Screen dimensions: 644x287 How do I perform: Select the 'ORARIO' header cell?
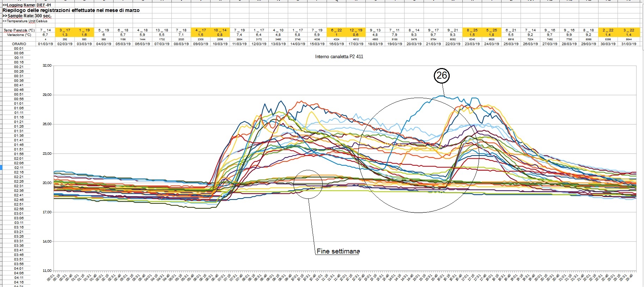click(19, 44)
